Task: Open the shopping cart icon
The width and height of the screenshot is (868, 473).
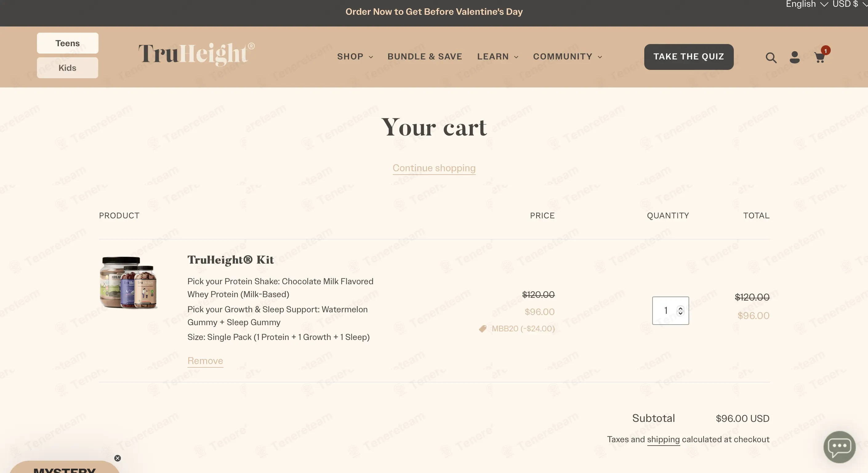Action: point(820,58)
